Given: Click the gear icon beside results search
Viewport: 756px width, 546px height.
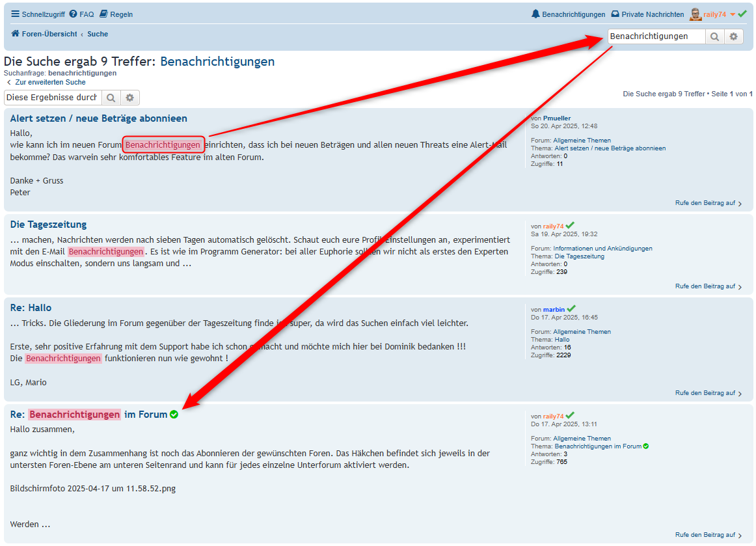Looking at the screenshot, I should click(x=130, y=98).
